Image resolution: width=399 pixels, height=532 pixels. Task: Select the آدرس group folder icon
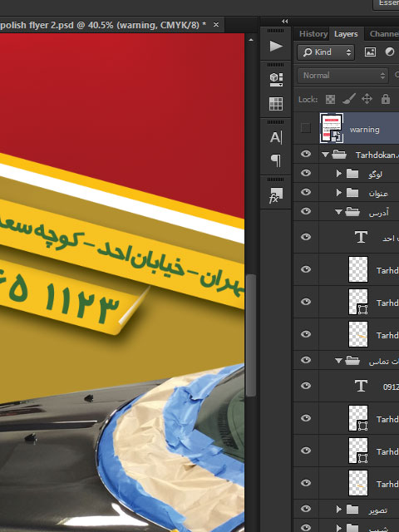(x=352, y=212)
